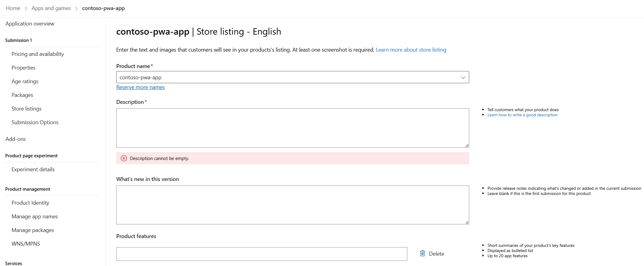Screen dimensions: 644x266
Task: Open Learn more about store listing
Action: point(411,50)
